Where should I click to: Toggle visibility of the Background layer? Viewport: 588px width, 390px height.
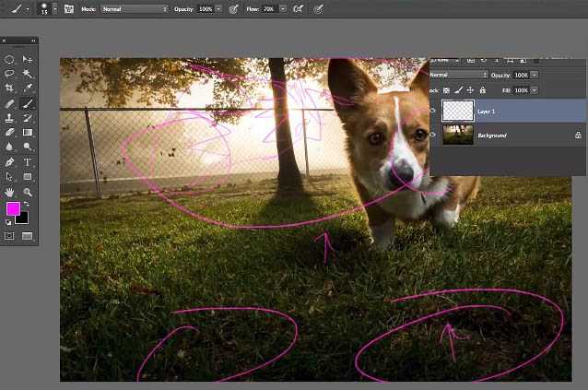(434, 135)
